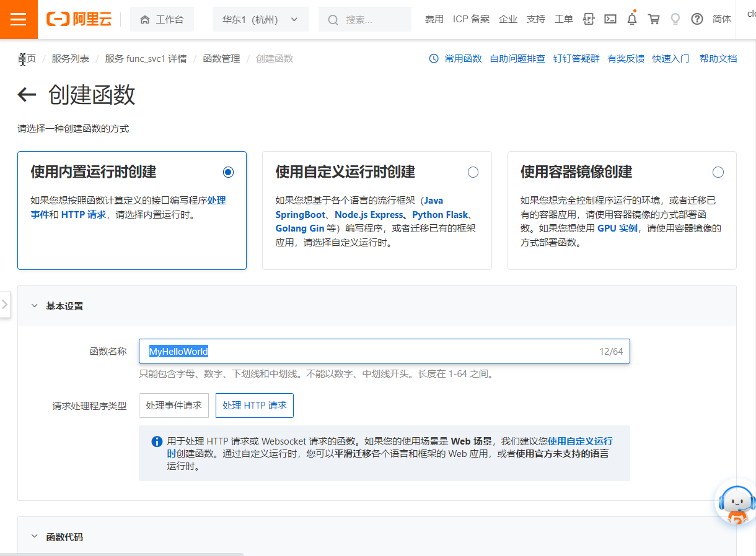
Task: Select 使用自定义运行时创建 radio button
Action: pos(473,172)
